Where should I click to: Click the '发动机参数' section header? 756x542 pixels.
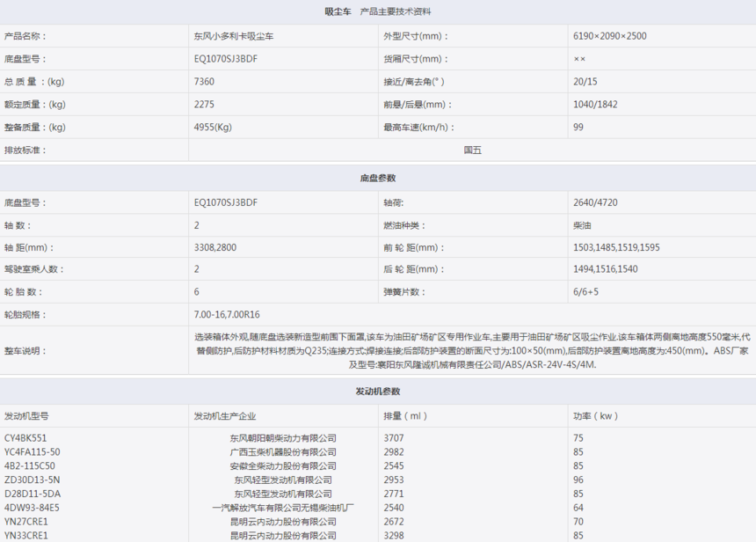377,392
